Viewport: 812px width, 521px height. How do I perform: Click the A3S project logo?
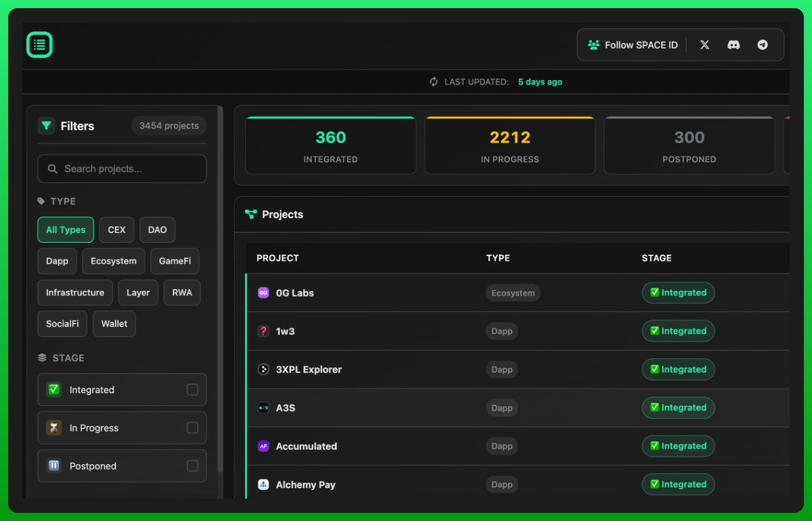pos(263,408)
